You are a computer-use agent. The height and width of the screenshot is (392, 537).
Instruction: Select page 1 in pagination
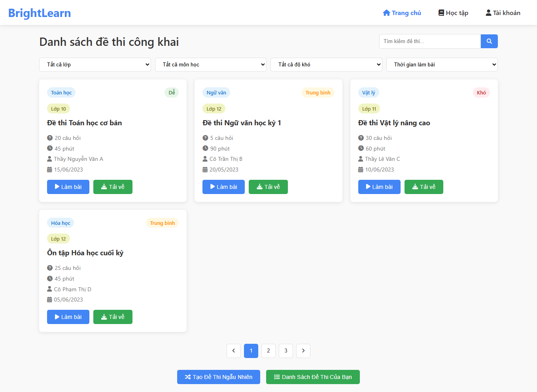251,351
